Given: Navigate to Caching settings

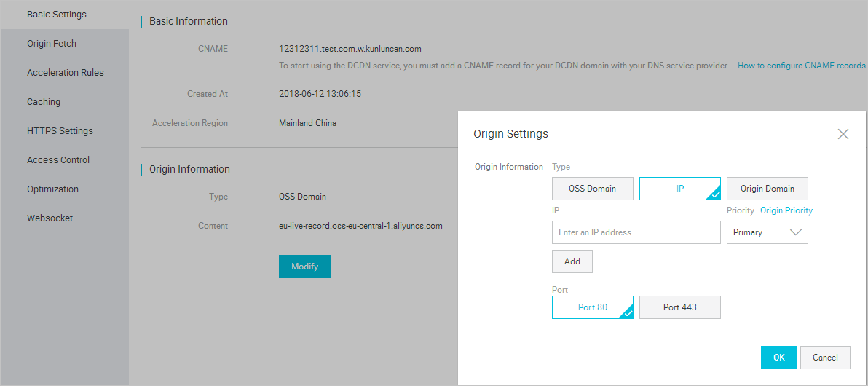Looking at the screenshot, I should 44,102.
